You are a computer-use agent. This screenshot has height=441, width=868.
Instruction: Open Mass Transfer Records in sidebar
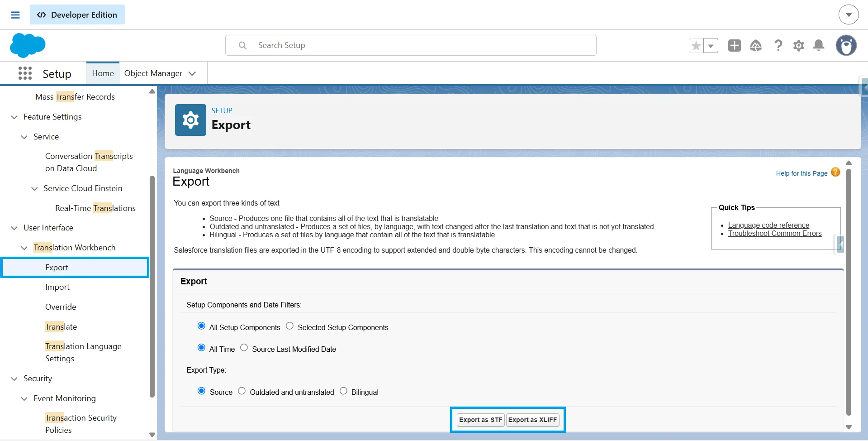[x=75, y=97]
